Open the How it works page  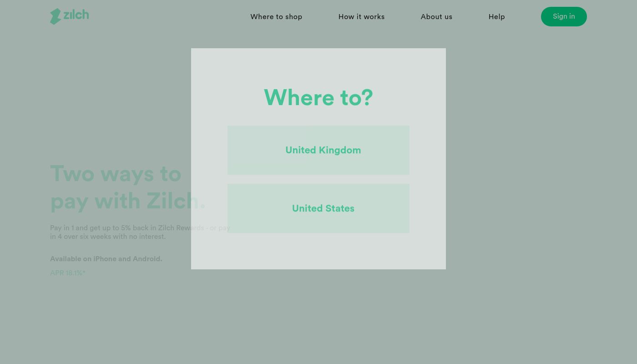pyautogui.click(x=361, y=17)
